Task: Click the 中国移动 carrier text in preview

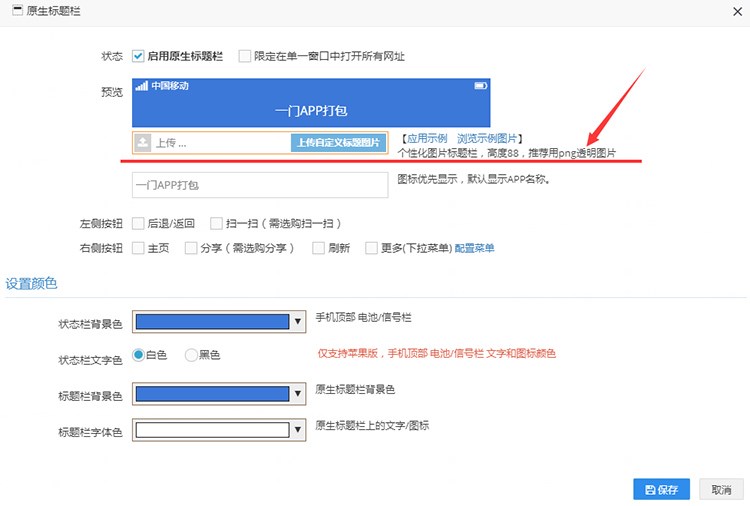Action: pos(170,86)
